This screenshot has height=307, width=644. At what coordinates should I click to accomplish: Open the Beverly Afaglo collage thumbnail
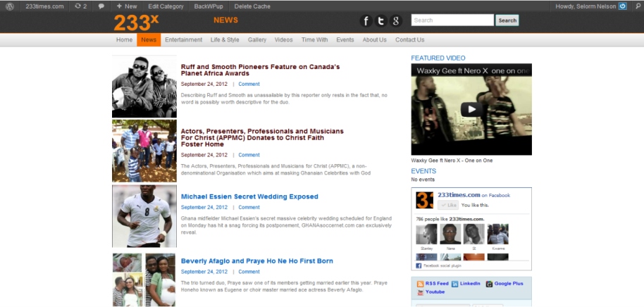[x=144, y=280]
